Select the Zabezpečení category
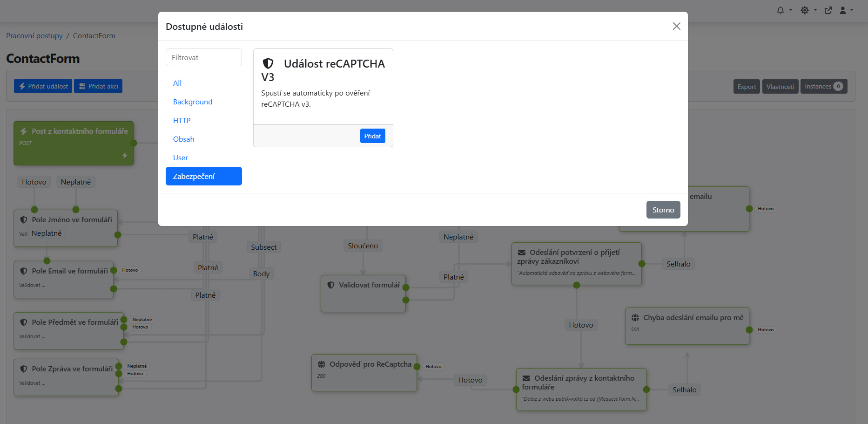868x424 pixels. click(204, 176)
